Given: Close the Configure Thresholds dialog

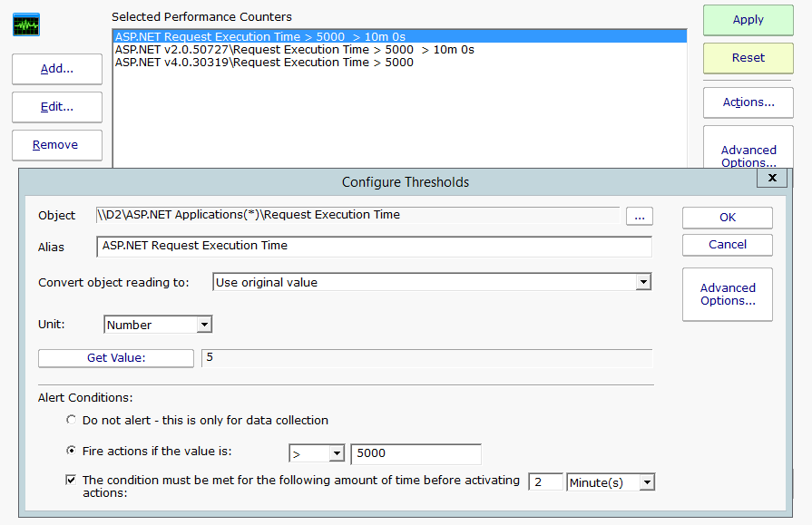Looking at the screenshot, I should point(771,179).
